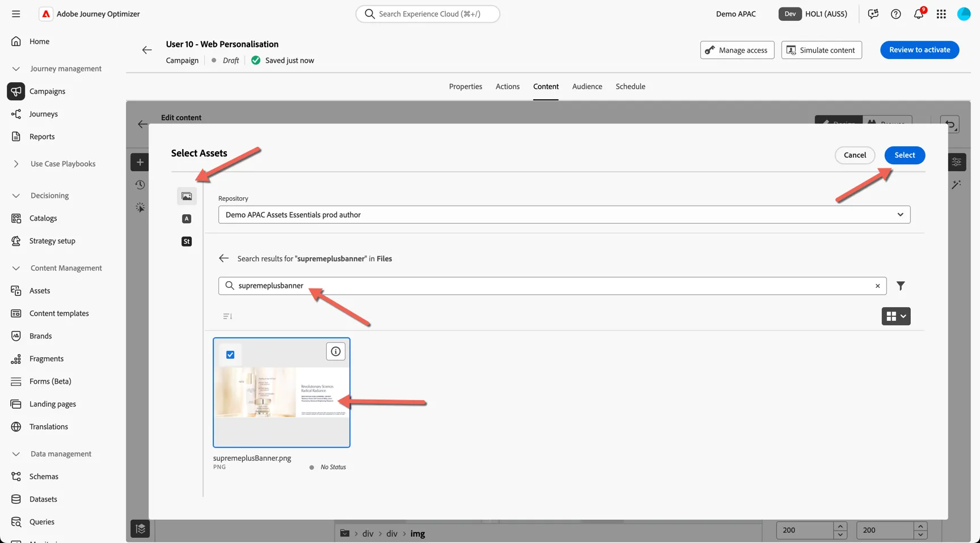Collapse the Content Management section

(16, 268)
